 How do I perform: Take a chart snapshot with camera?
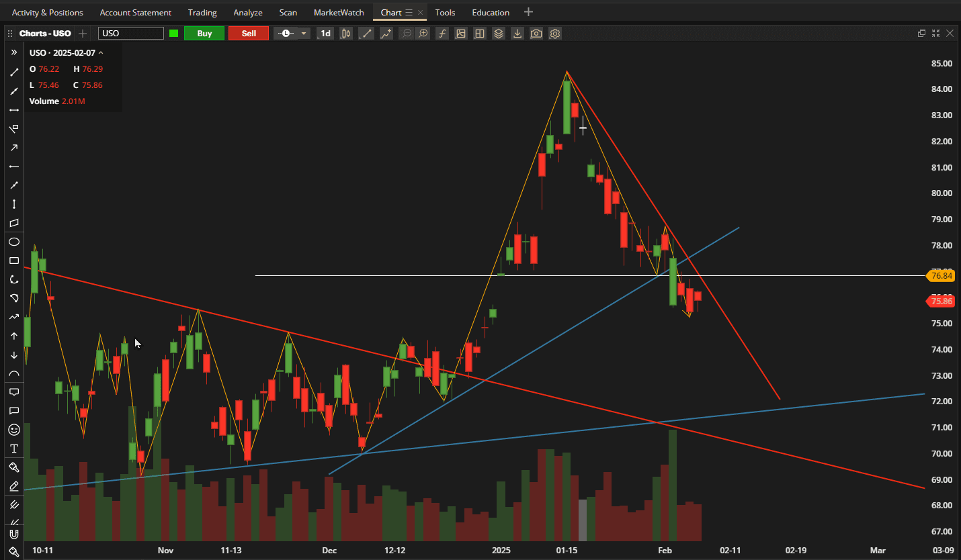pyautogui.click(x=536, y=33)
